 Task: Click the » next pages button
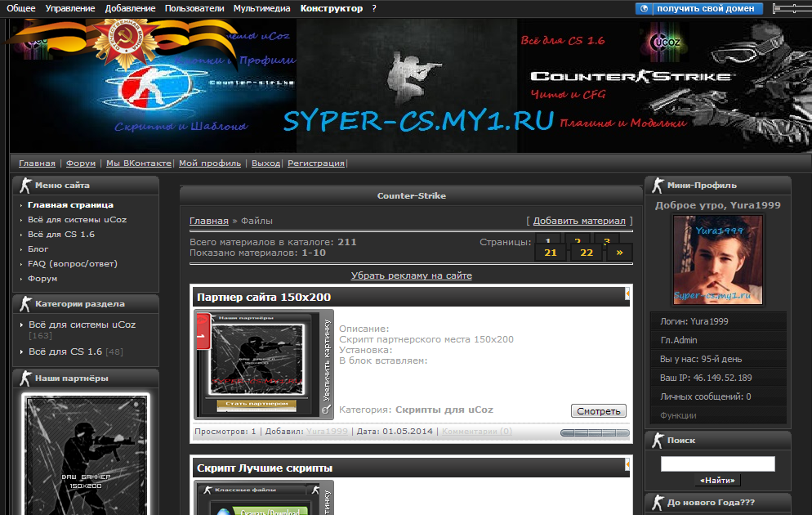(x=619, y=253)
